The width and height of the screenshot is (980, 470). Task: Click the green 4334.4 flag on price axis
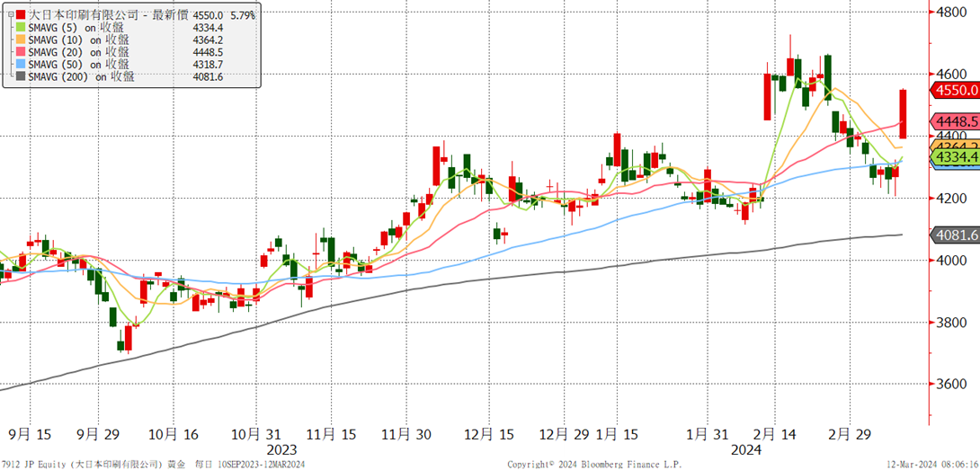click(x=956, y=156)
